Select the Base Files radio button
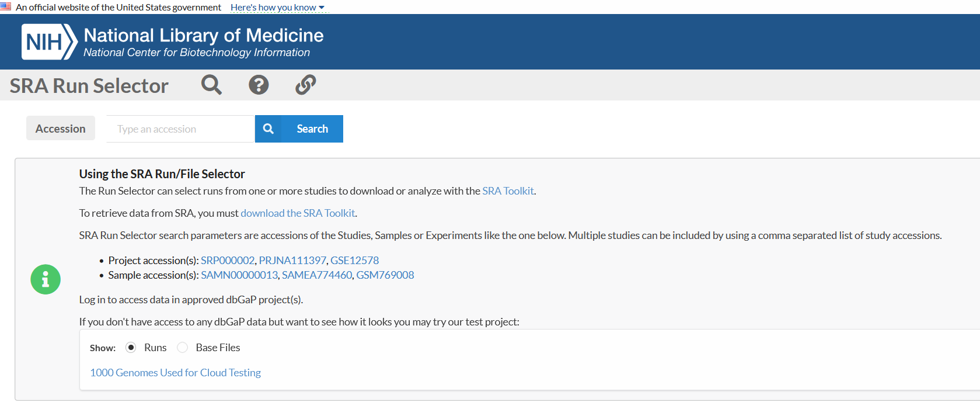 183,348
